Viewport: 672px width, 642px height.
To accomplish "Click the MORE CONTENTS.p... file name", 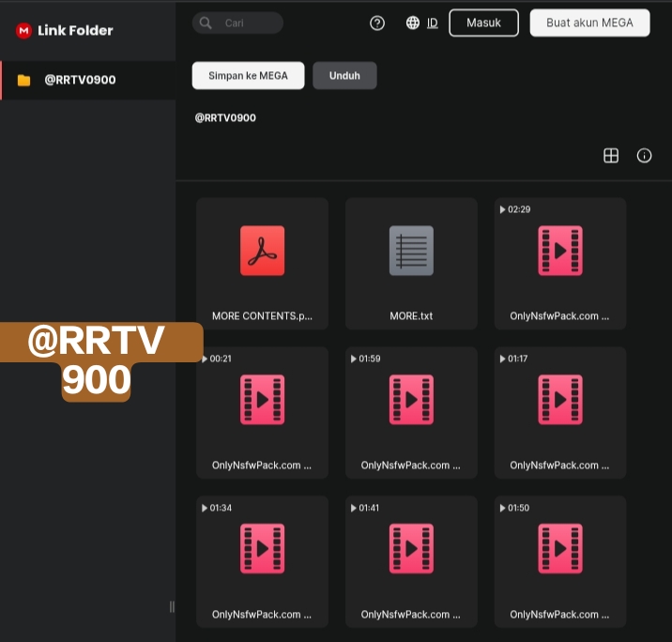I will (x=262, y=316).
